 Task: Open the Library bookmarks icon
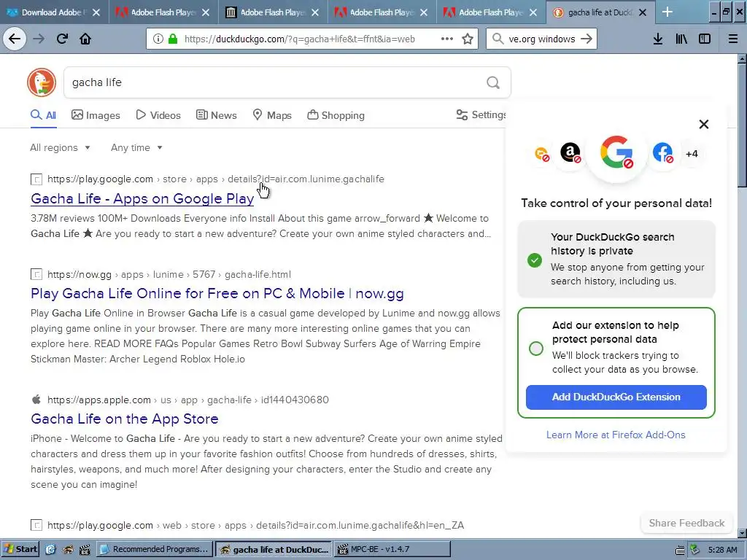tap(681, 39)
